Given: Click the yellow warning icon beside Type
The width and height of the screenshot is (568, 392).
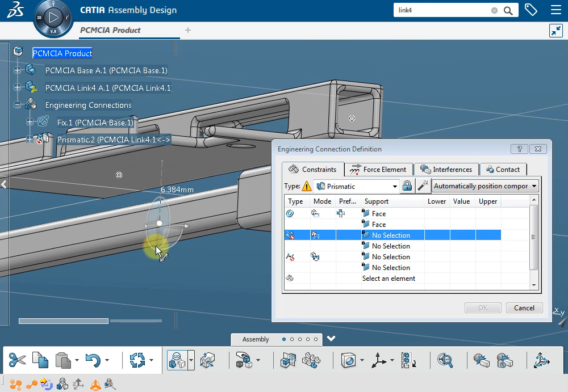Looking at the screenshot, I should click(307, 186).
